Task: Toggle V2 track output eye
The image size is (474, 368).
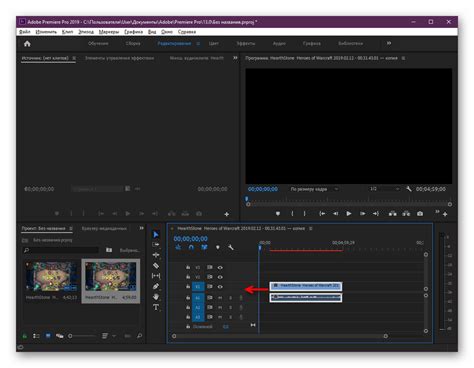Action: (220, 277)
